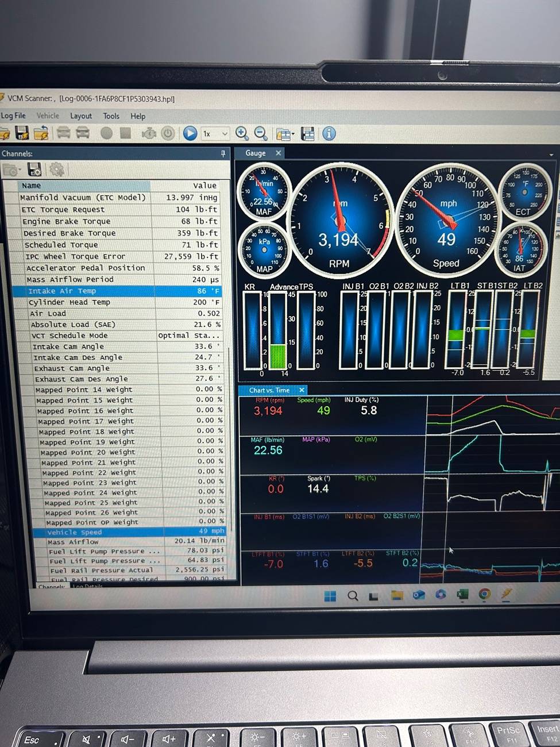Click the save log file icon

[x=22, y=134]
